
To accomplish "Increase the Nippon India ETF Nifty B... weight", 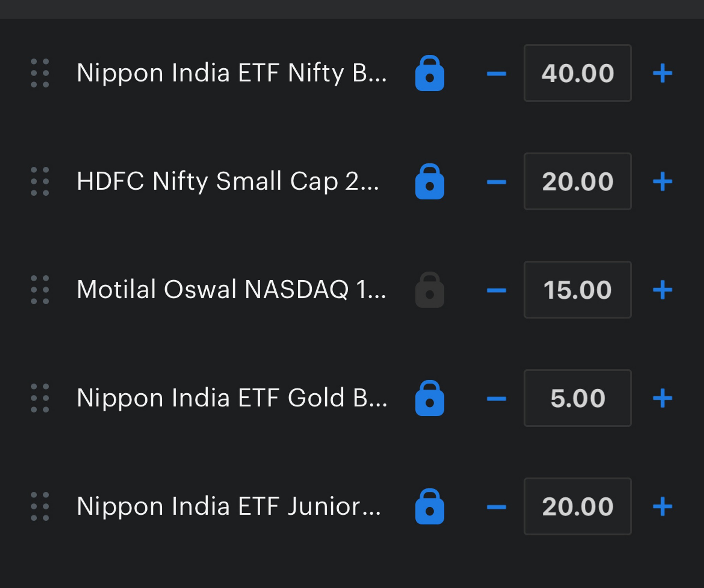I will click(x=662, y=73).
